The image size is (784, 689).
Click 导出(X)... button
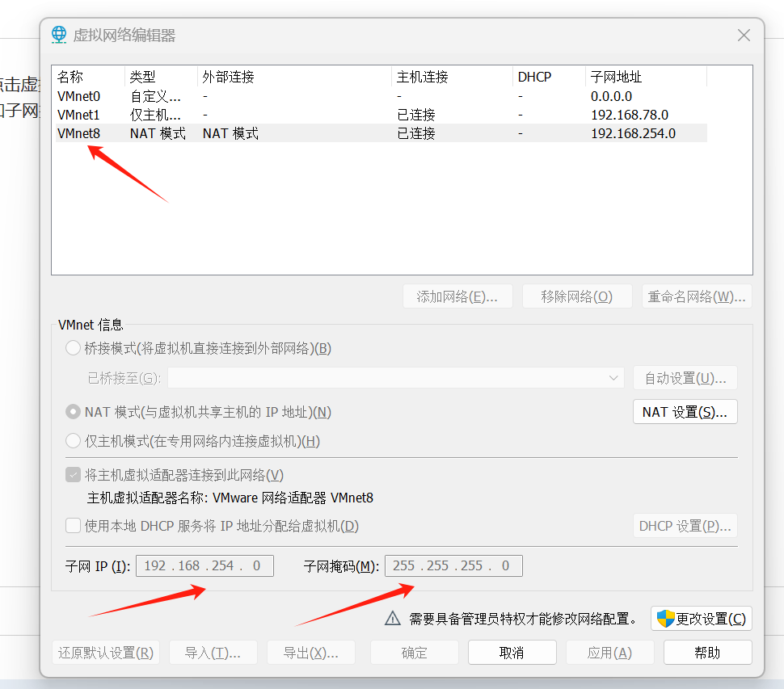(x=311, y=653)
